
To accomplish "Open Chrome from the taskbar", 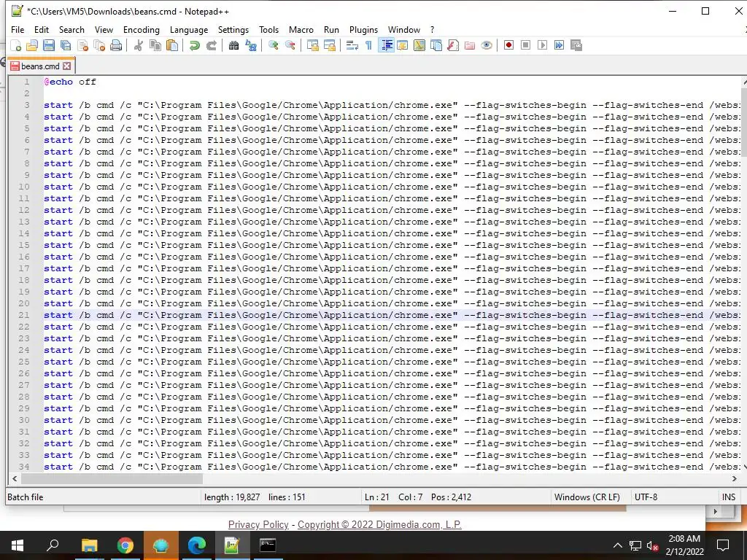I will click(x=125, y=545).
